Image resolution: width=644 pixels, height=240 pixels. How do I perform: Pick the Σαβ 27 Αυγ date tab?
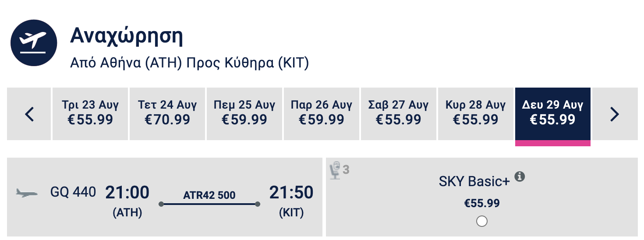pyautogui.click(x=399, y=114)
